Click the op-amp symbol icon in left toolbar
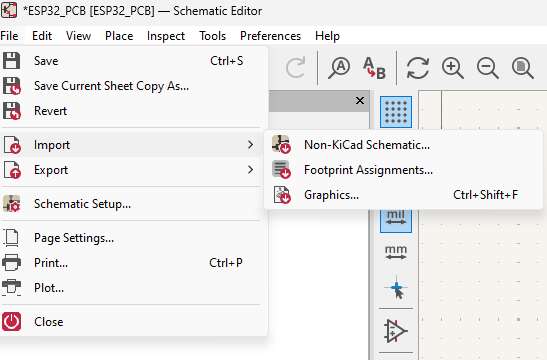Viewport: 547px width, 360px height. click(x=396, y=330)
